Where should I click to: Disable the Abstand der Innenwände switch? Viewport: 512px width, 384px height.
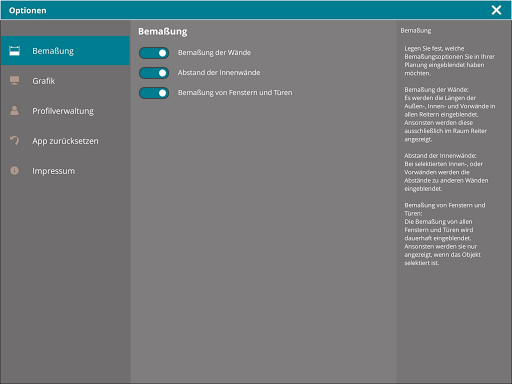pyautogui.click(x=154, y=73)
